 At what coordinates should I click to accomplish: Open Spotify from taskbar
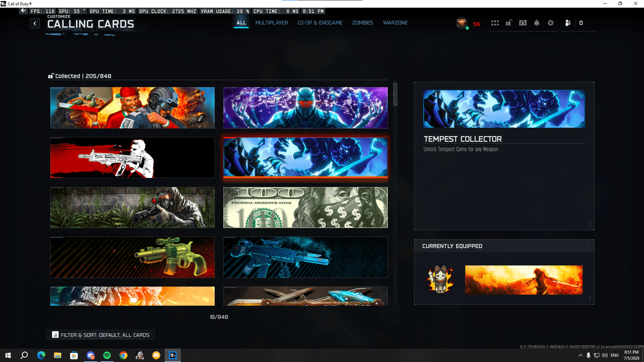pos(107,355)
